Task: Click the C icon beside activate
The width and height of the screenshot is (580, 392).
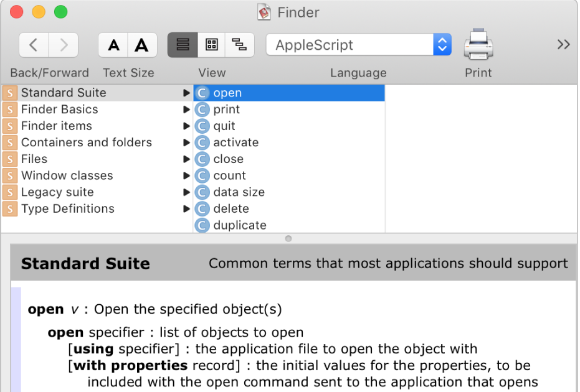Action: coord(202,142)
